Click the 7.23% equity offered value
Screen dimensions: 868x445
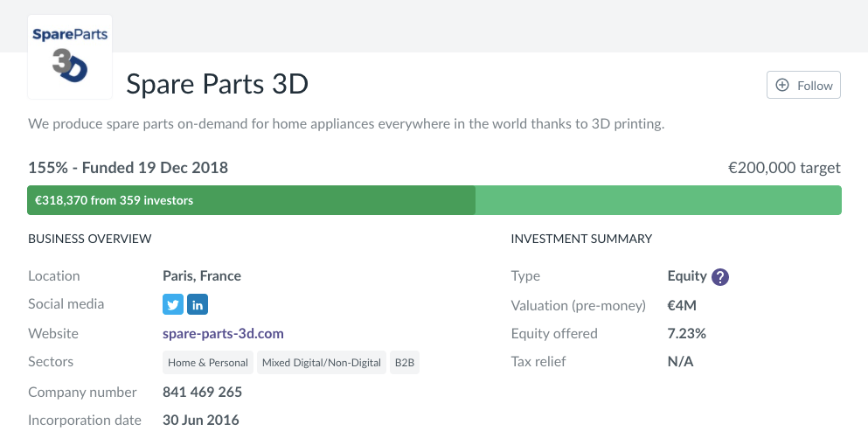[686, 333]
